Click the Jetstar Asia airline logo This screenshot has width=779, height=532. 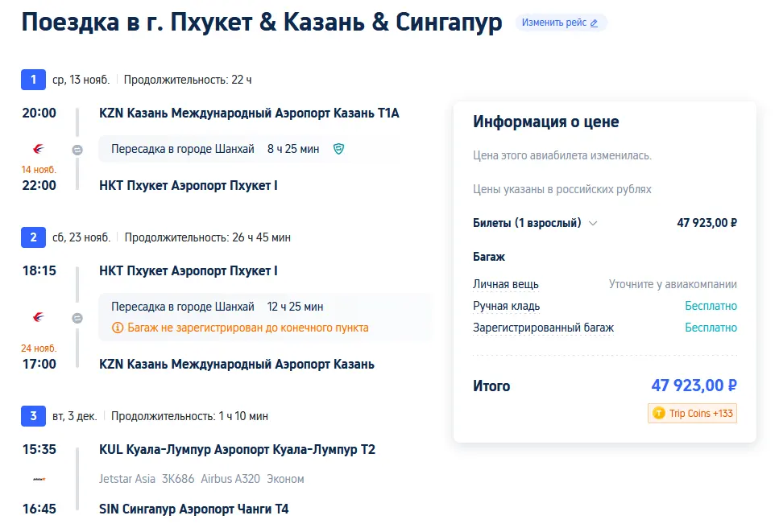click(39, 479)
